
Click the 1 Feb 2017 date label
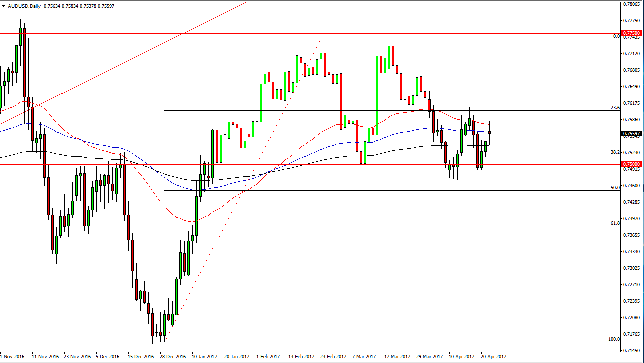pos(267,356)
